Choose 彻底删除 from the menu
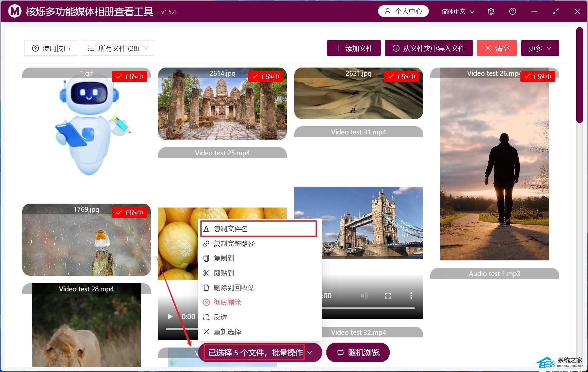The height and width of the screenshot is (372, 588). point(260,302)
